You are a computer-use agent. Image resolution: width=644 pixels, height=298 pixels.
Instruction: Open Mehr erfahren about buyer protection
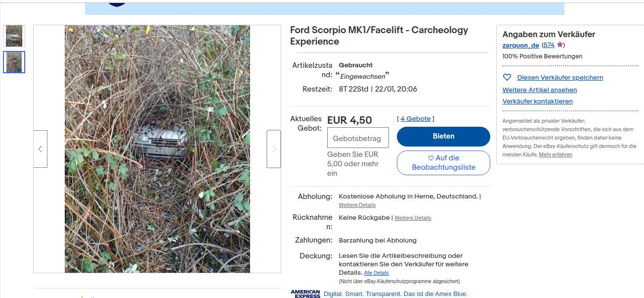tap(556, 155)
